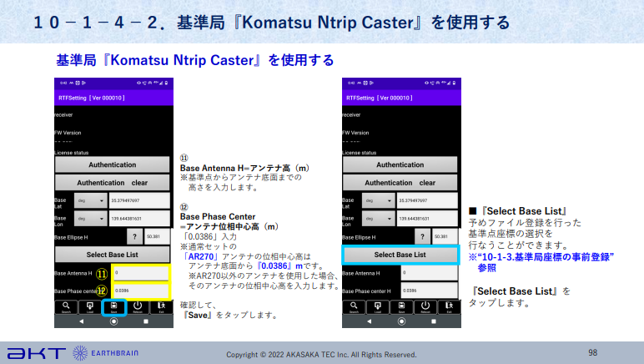The width and height of the screenshot is (644, 364).
Task: Click the 'FW Version' label in right phone
Action: pyautogui.click(x=355, y=133)
